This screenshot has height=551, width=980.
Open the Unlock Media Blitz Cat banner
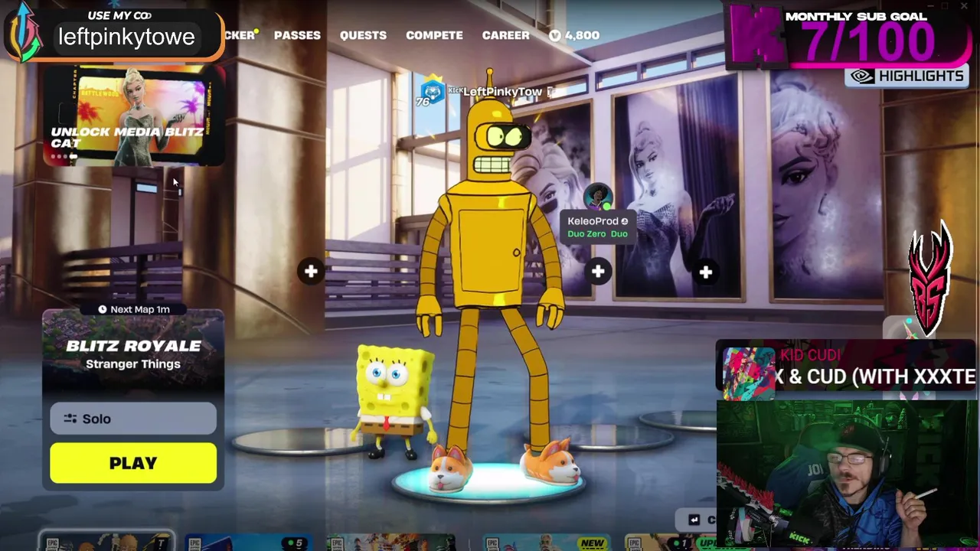(x=134, y=116)
